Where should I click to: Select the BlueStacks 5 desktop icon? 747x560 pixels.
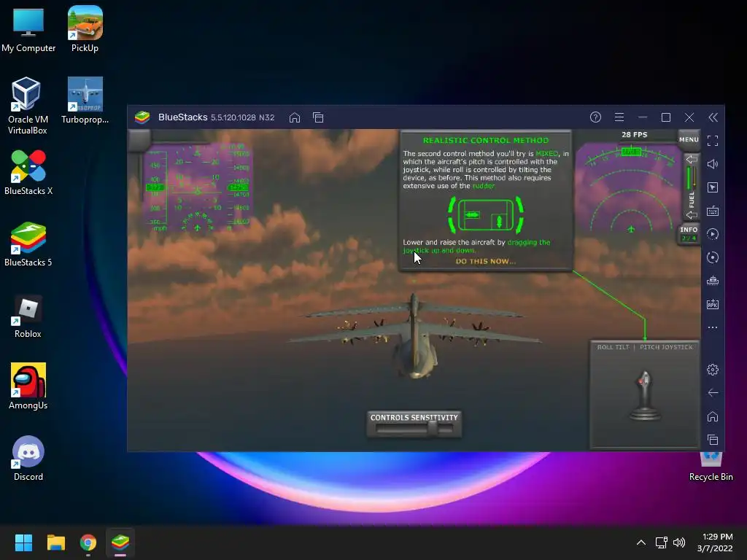[x=28, y=244]
